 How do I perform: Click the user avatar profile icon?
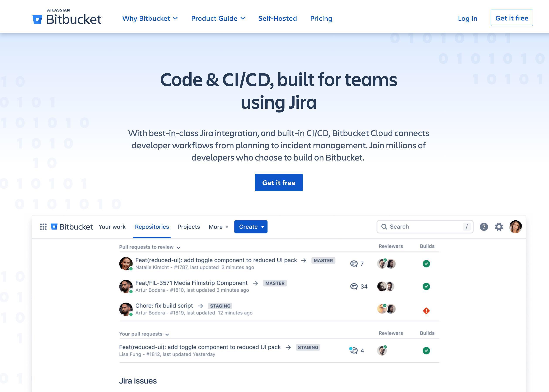click(x=515, y=226)
